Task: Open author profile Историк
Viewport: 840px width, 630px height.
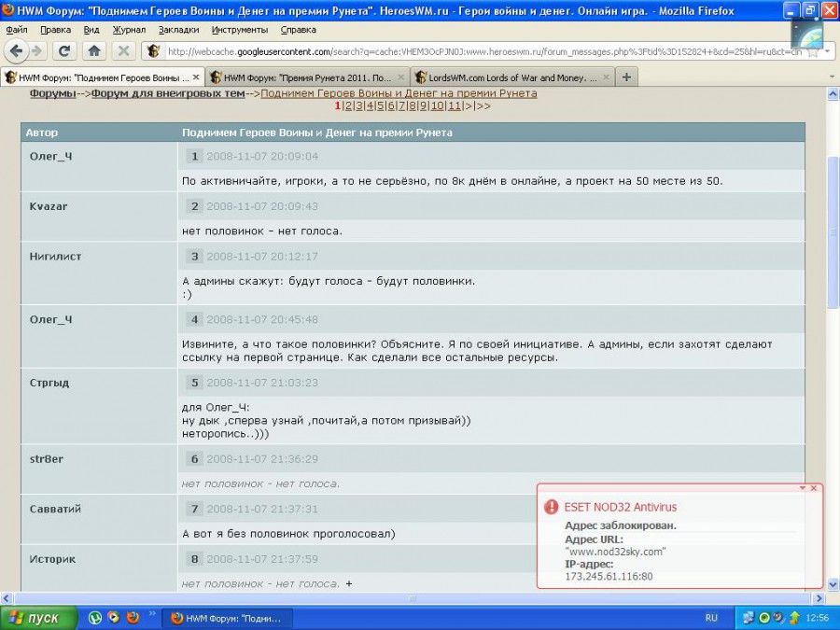Action: pos(52,559)
